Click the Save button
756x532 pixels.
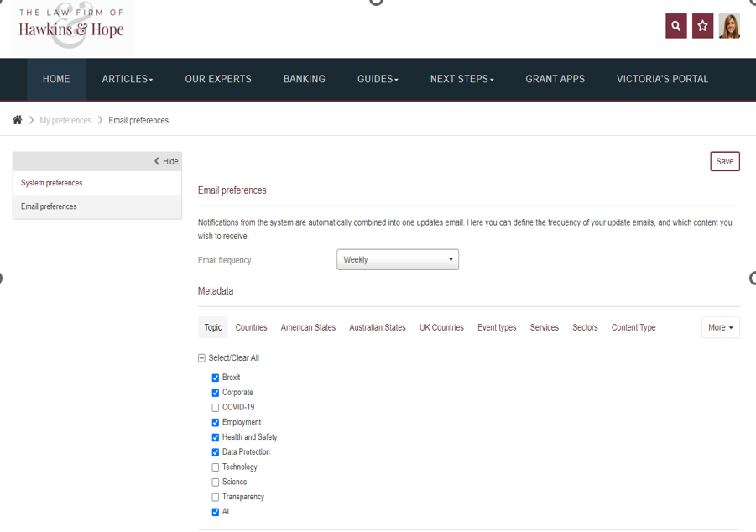pyautogui.click(x=724, y=161)
